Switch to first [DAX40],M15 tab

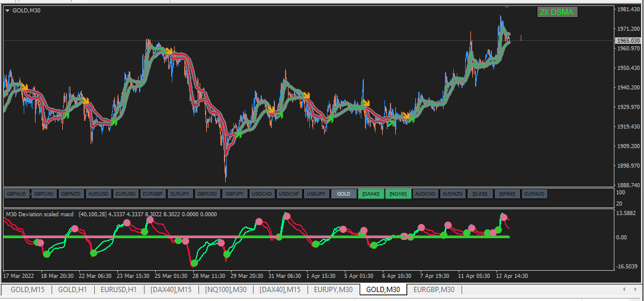click(171, 290)
